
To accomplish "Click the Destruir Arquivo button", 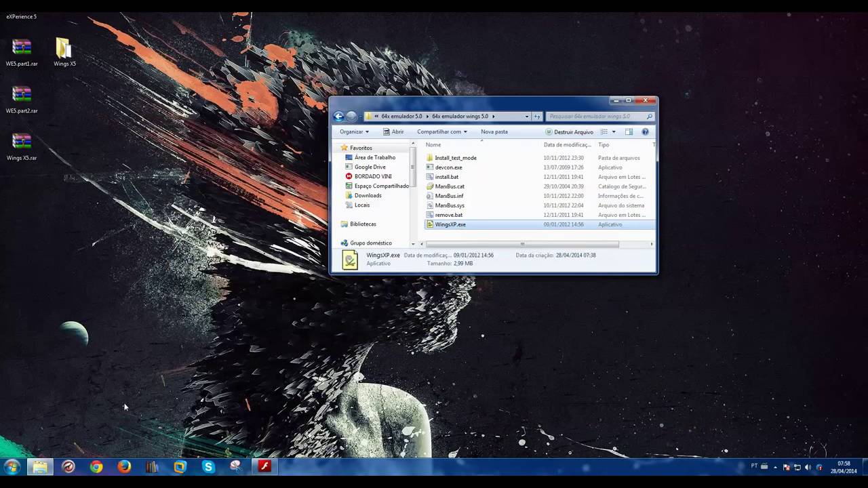I will point(570,132).
